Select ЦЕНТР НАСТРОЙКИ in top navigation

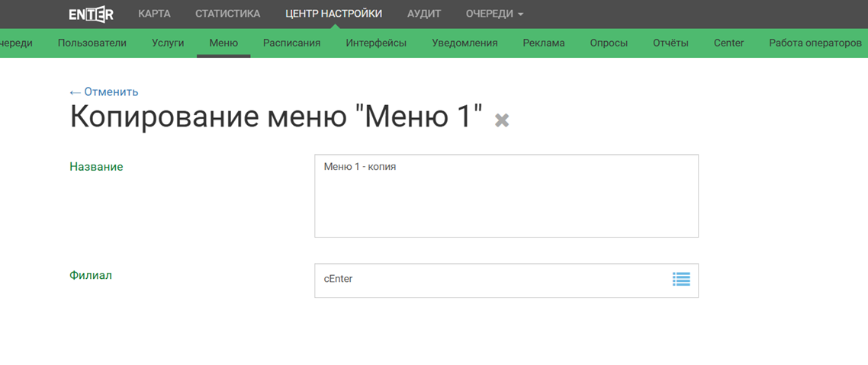pyautogui.click(x=333, y=14)
